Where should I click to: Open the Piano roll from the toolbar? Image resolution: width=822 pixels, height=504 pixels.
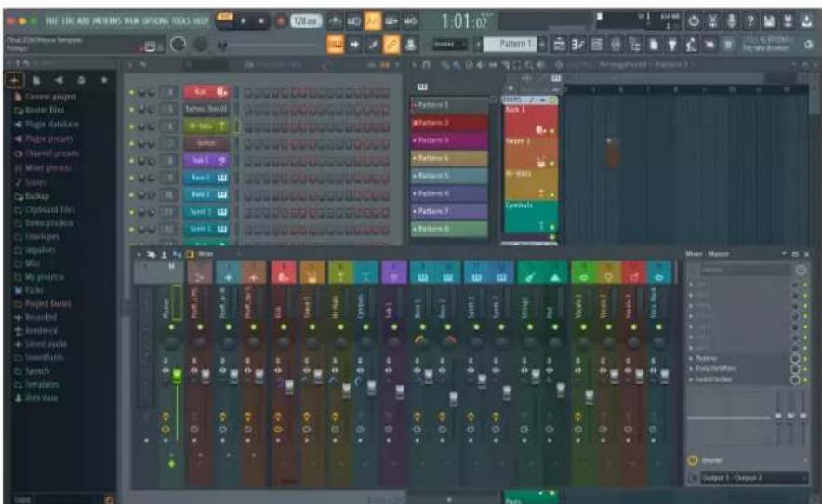click(577, 45)
